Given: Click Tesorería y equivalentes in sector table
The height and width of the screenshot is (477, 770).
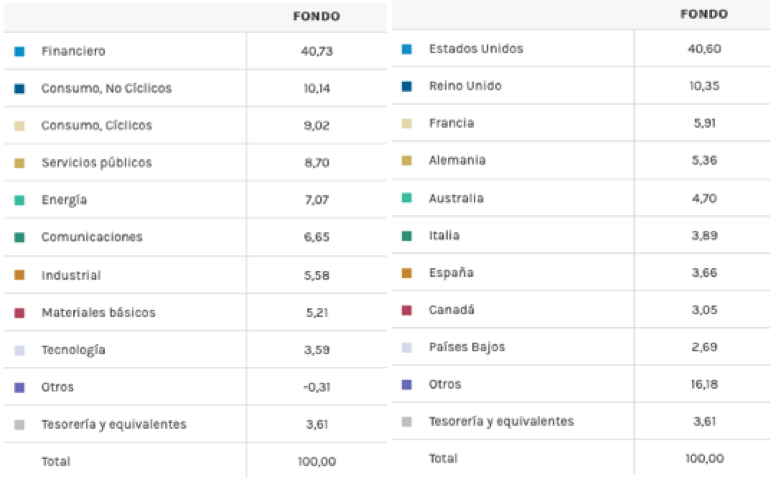Looking at the screenshot, I should point(113,424).
